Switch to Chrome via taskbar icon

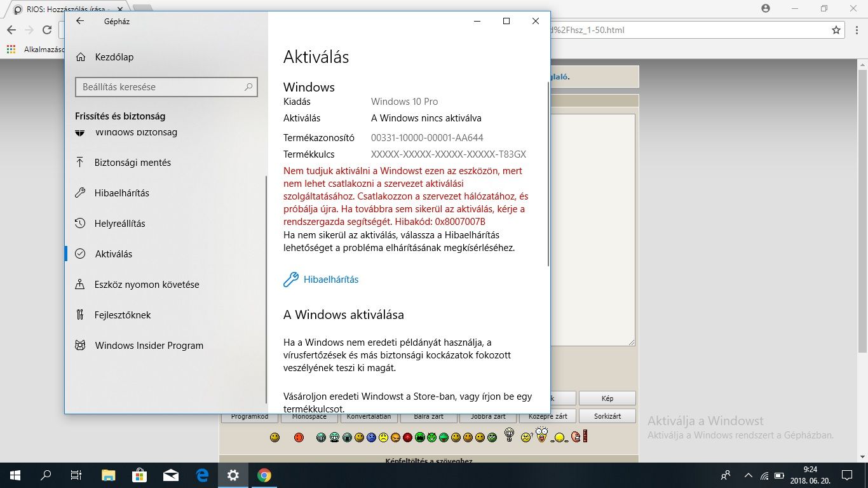(x=264, y=475)
